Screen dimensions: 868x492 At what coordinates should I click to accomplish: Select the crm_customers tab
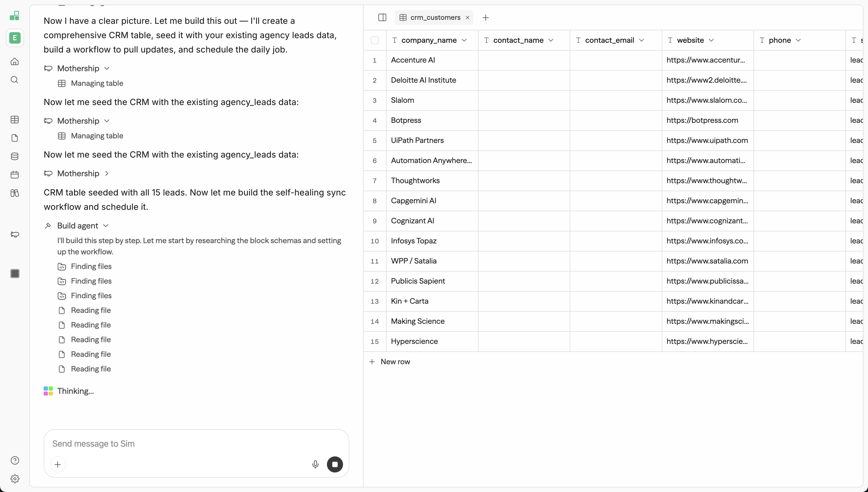[x=435, y=18]
